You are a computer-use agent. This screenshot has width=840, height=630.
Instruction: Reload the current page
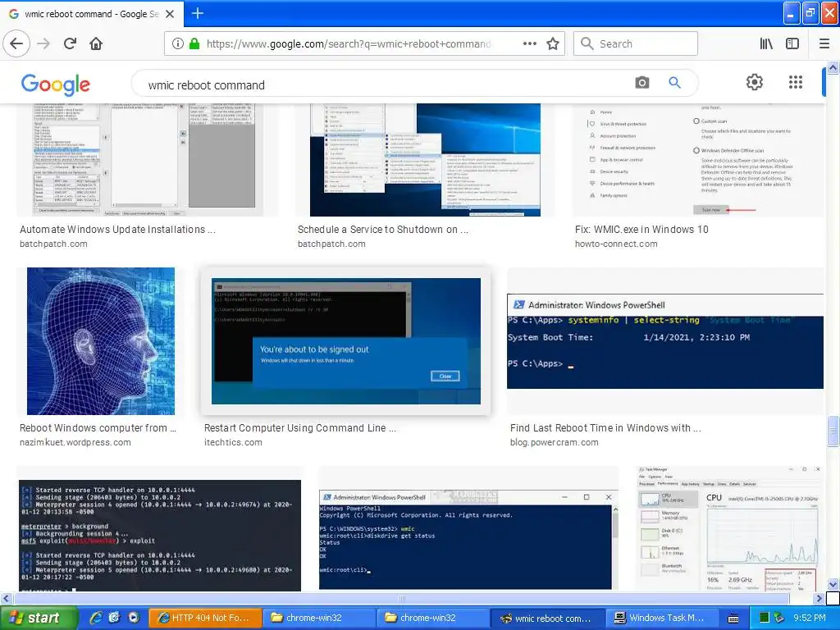point(70,43)
